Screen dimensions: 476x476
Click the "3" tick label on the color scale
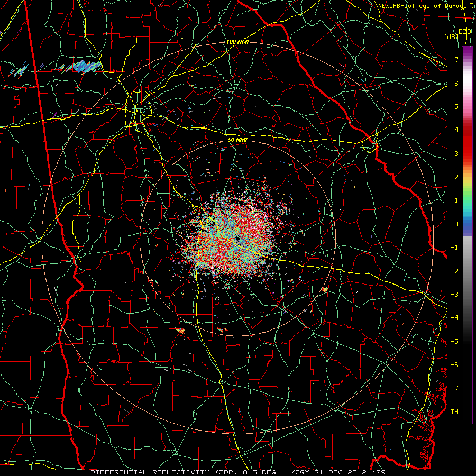(x=456, y=153)
